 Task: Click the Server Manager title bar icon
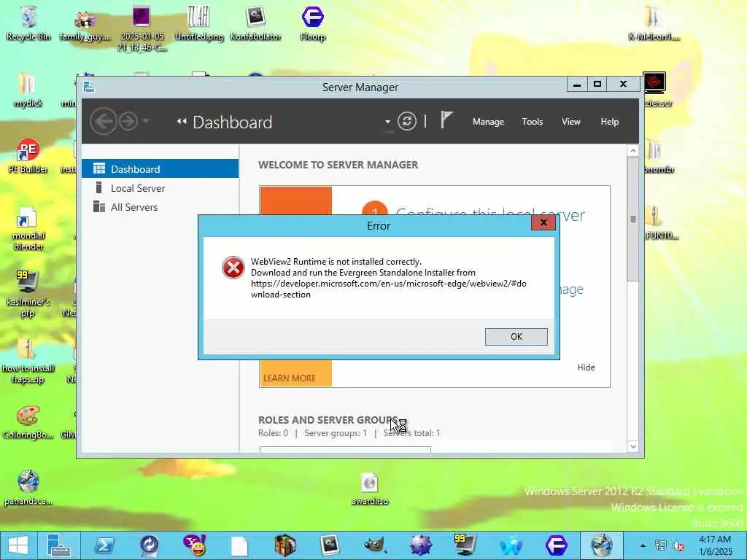coord(88,87)
